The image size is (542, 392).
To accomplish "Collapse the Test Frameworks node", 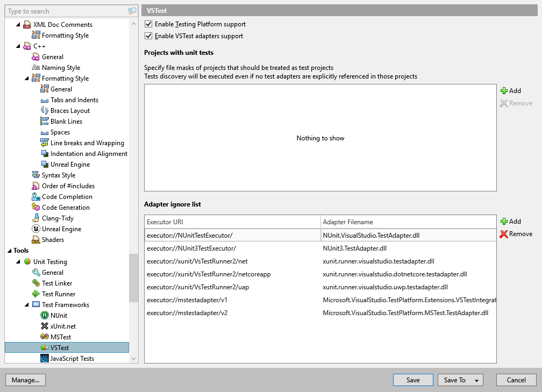I will coord(27,304).
